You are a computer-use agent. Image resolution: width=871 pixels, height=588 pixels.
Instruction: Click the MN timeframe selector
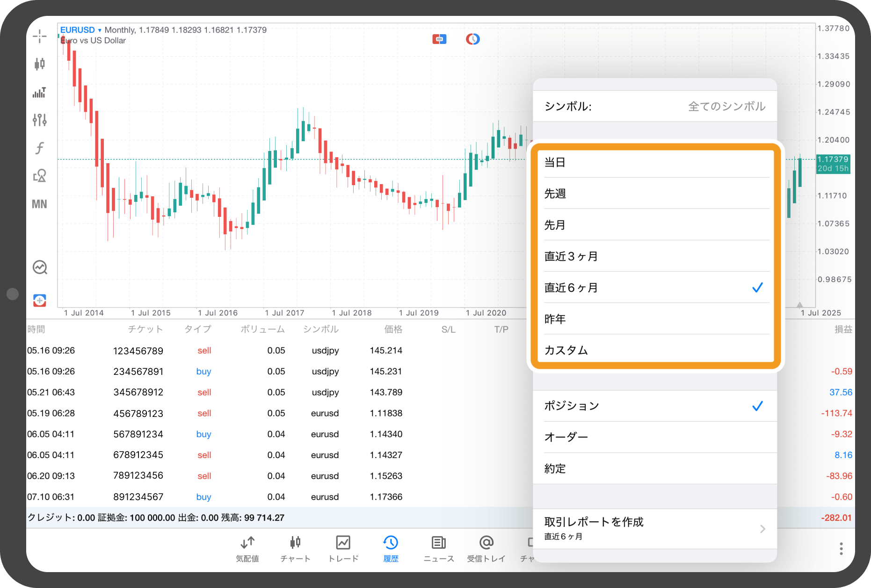tap(40, 204)
